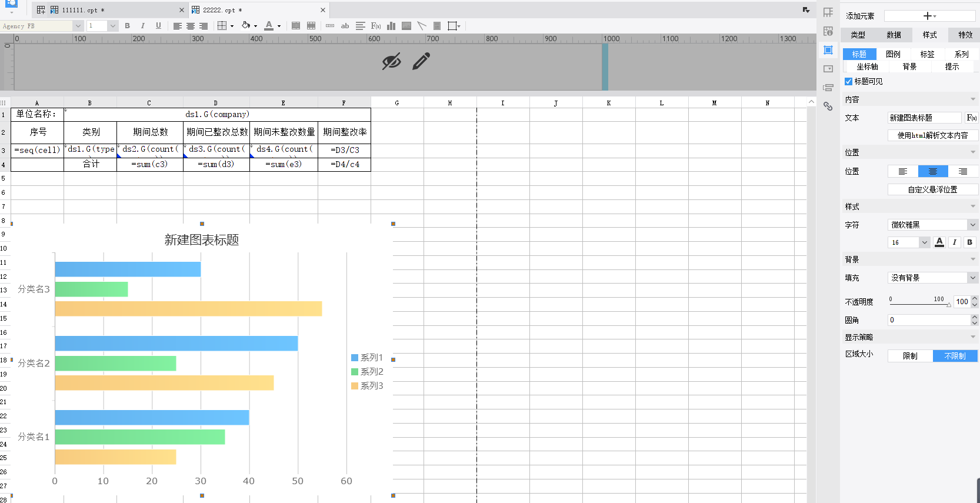Toggle bold for chart title font
The image size is (980, 503).
(969, 242)
